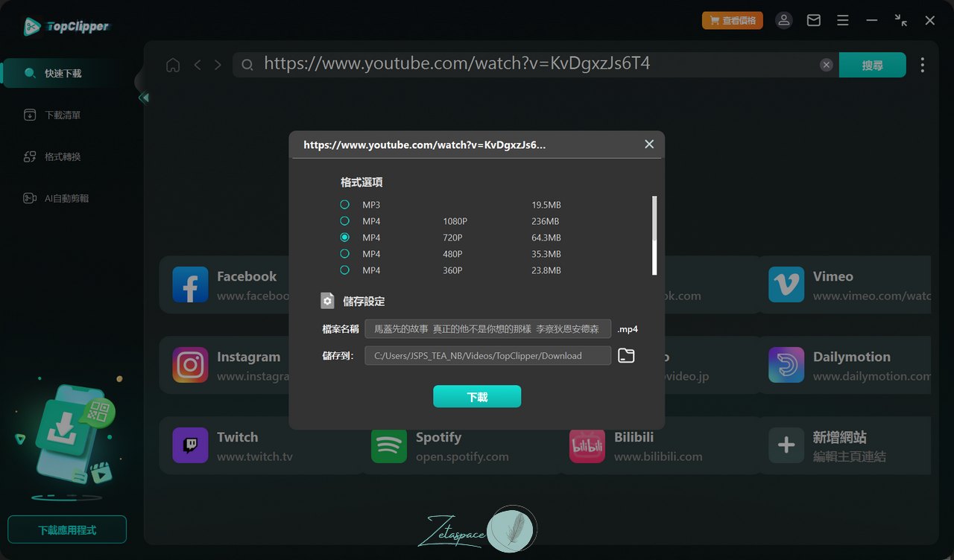Image resolution: width=954 pixels, height=560 pixels.
Task: Open the 下載清單 sidebar tab
Action: click(63, 115)
